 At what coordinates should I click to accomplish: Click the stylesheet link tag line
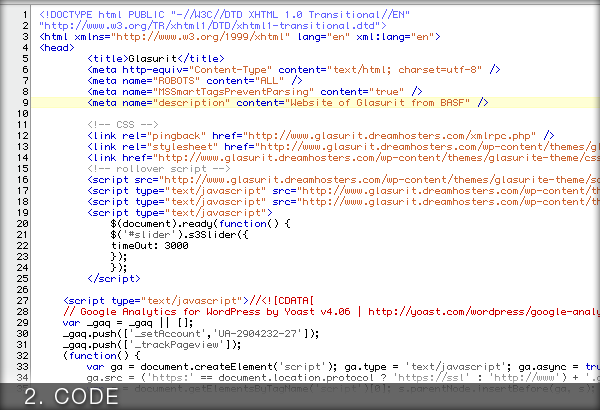tap(343, 147)
